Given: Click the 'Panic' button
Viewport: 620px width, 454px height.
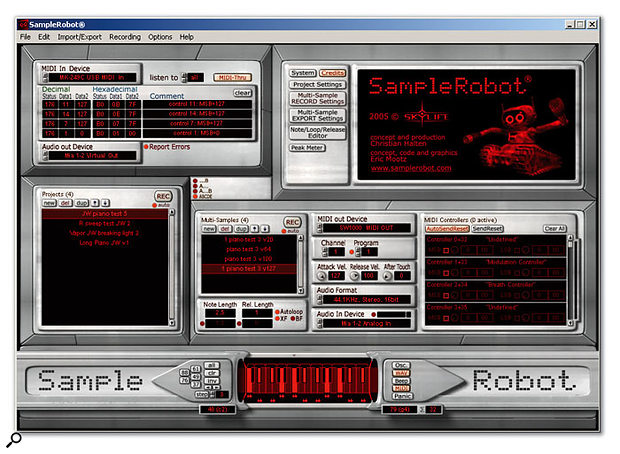Looking at the screenshot, I should pos(402,396).
